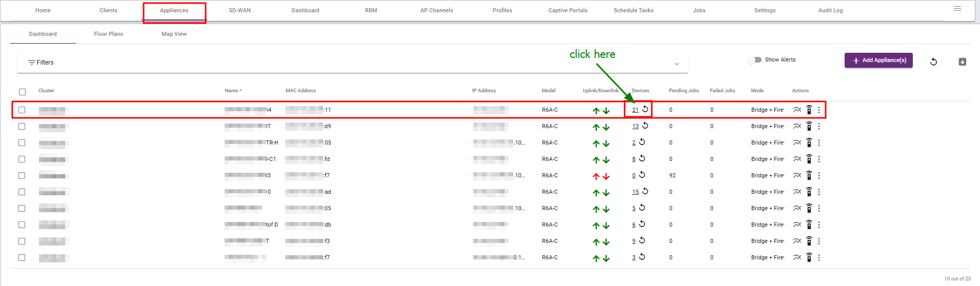The image size is (980, 286).
Task: Refresh the device count next to 21
Action: 645,109
